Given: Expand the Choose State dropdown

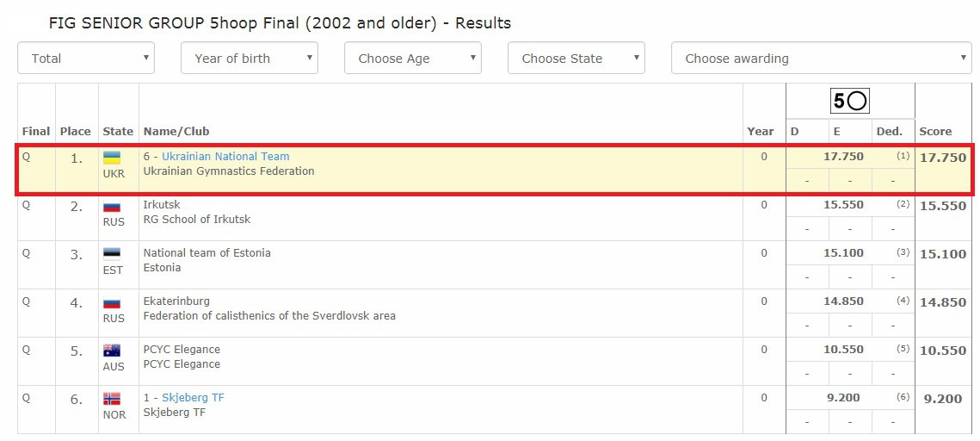Looking at the screenshot, I should [x=576, y=59].
